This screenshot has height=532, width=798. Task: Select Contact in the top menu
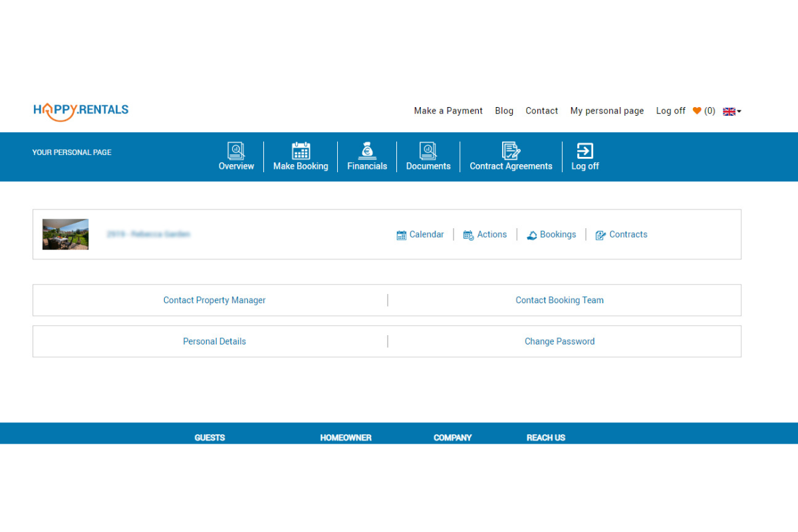coord(541,110)
